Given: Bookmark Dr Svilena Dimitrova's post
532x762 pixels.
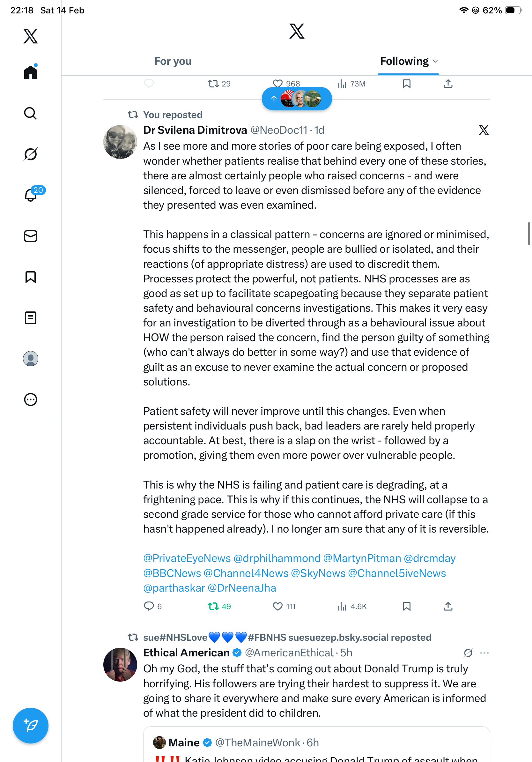Looking at the screenshot, I should pos(406,606).
